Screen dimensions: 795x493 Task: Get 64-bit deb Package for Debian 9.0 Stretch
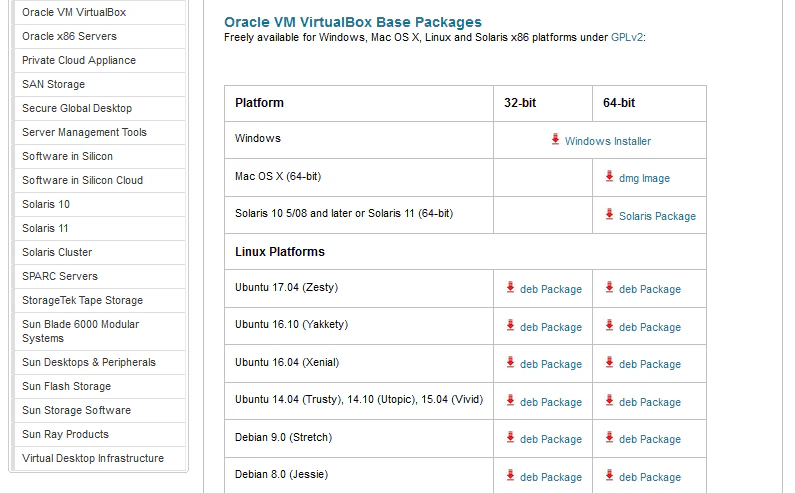click(x=649, y=439)
